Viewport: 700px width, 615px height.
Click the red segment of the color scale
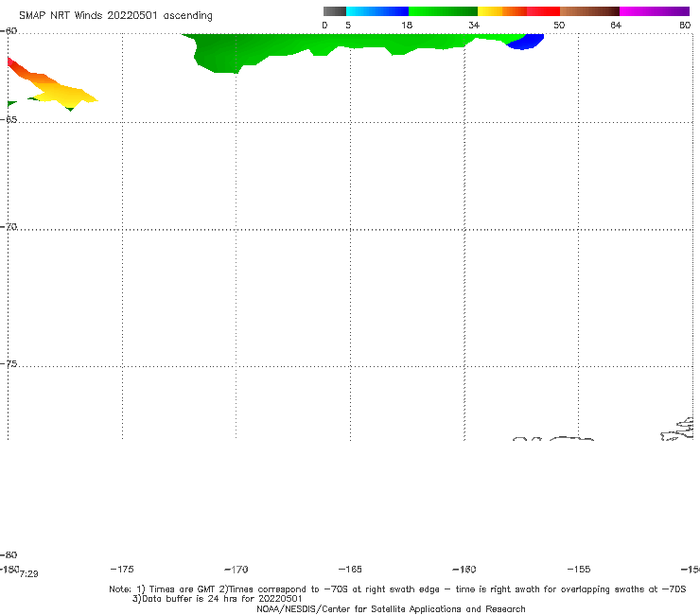543,11
